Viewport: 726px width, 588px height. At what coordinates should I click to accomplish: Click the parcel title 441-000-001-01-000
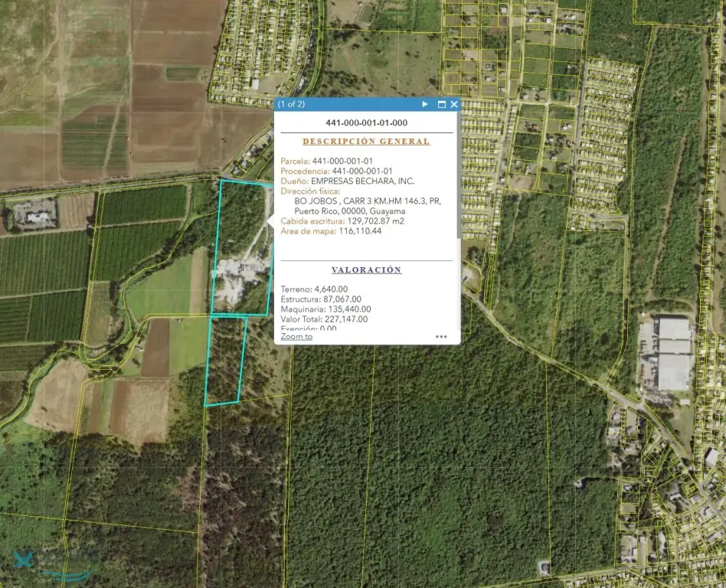(366, 122)
